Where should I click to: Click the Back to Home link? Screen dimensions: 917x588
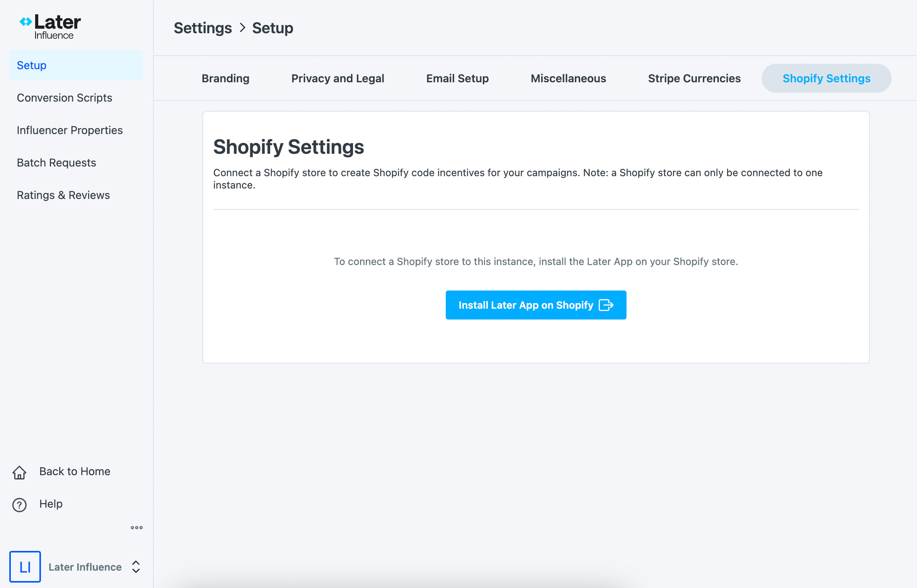tap(75, 471)
